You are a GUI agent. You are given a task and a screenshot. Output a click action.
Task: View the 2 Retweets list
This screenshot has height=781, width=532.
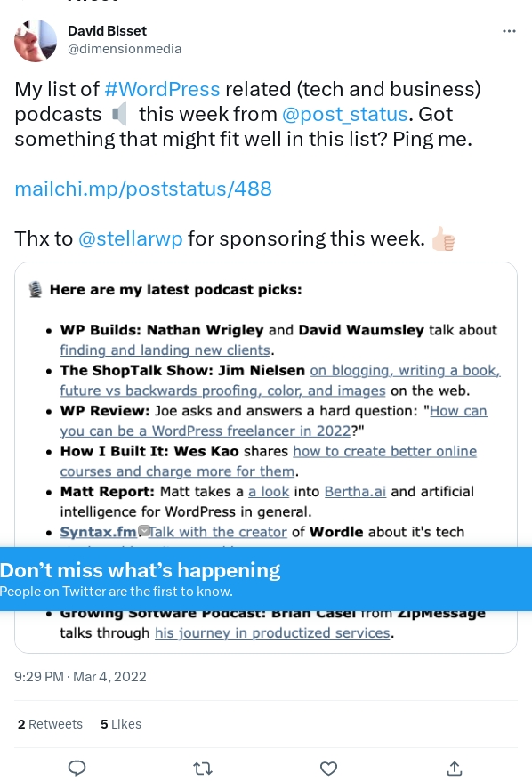(50, 724)
